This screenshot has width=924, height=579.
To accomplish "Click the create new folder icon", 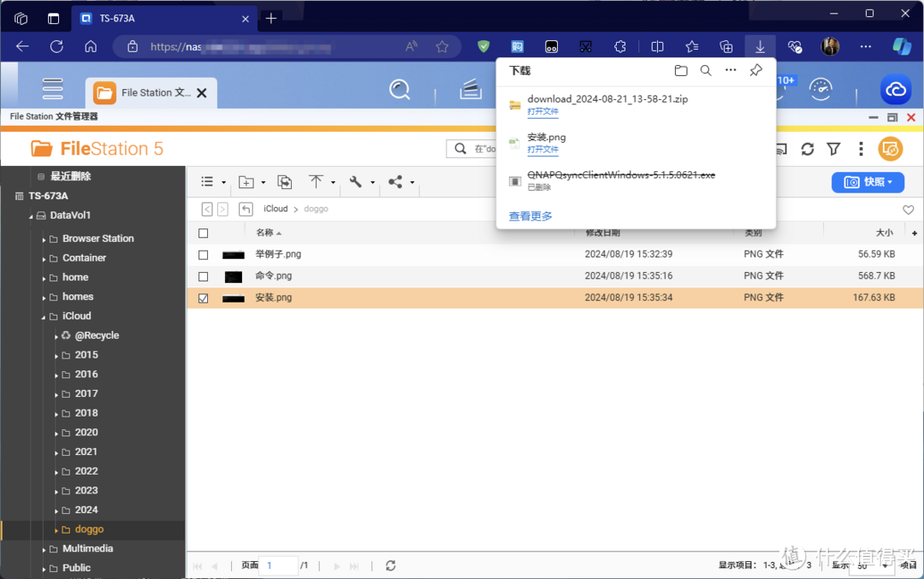I will 246,182.
